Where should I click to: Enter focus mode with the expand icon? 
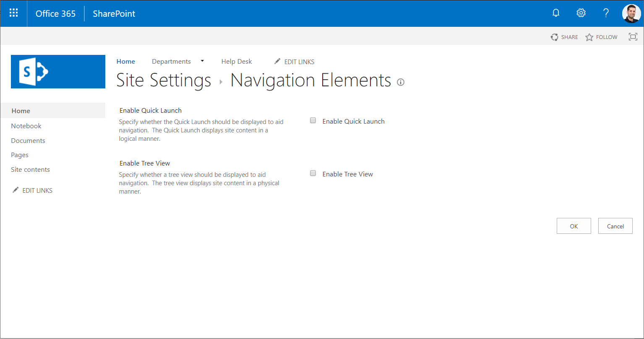tap(633, 36)
